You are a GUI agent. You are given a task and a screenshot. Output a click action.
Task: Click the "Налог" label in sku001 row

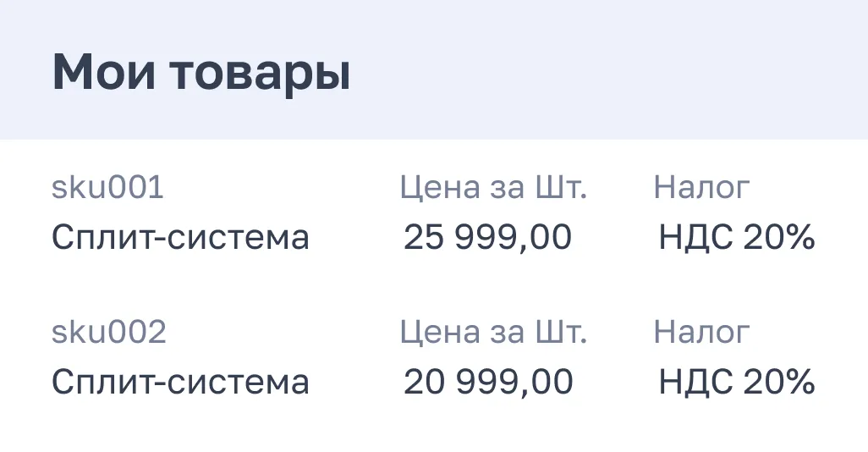701,188
